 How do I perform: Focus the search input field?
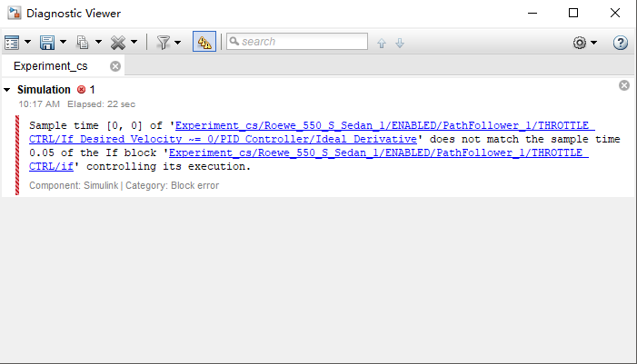pos(297,42)
